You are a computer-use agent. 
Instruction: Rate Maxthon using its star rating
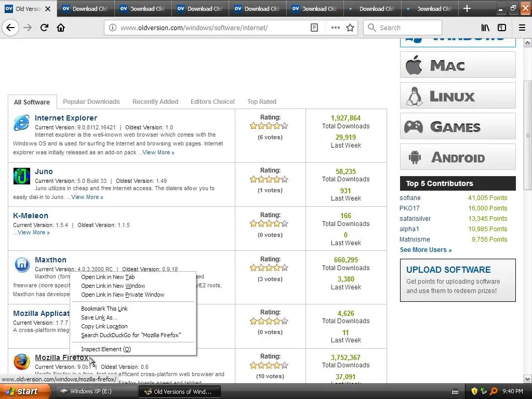point(269,268)
